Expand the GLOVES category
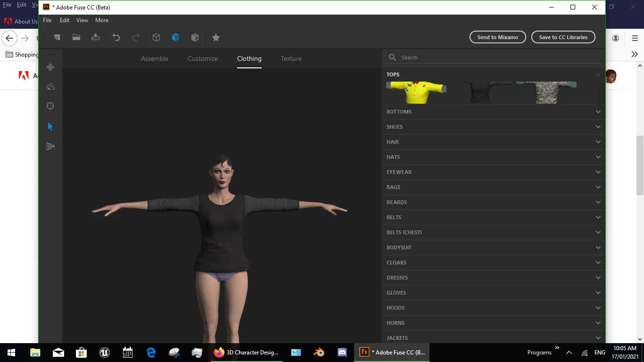Screen dimensions: 644x362 pos(494,293)
